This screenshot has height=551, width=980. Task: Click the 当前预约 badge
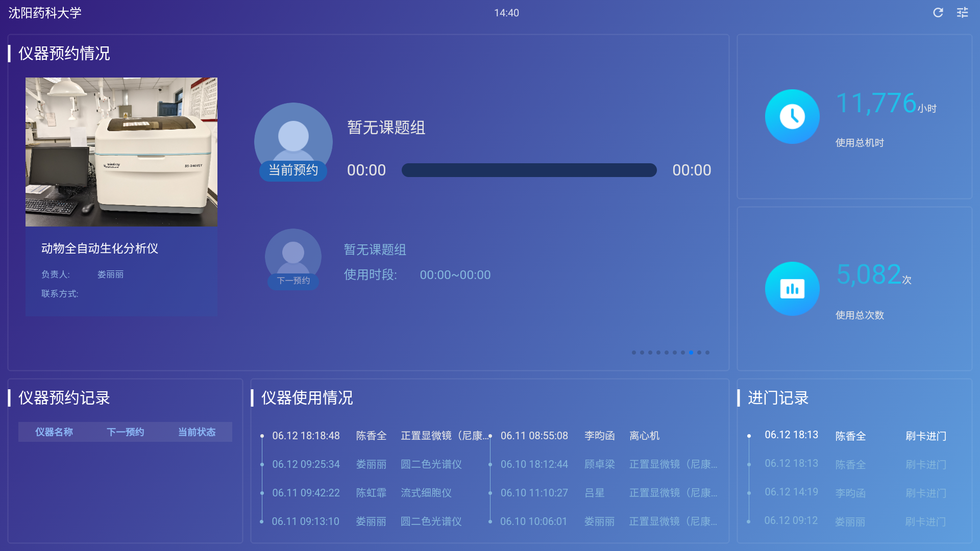[x=293, y=170]
